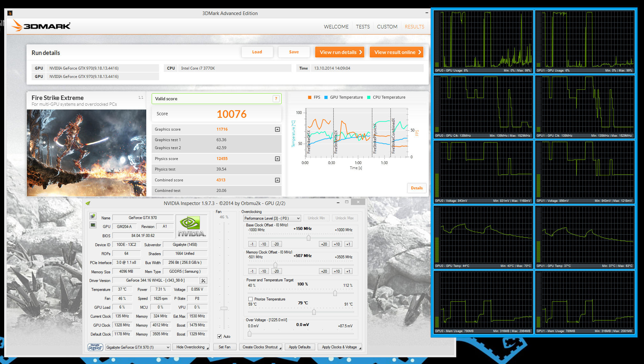Image resolution: width=644 pixels, height=364 pixels.
Task: Open the Gigabyte GeForce GTX 970 GPU selector
Action: click(x=138, y=347)
